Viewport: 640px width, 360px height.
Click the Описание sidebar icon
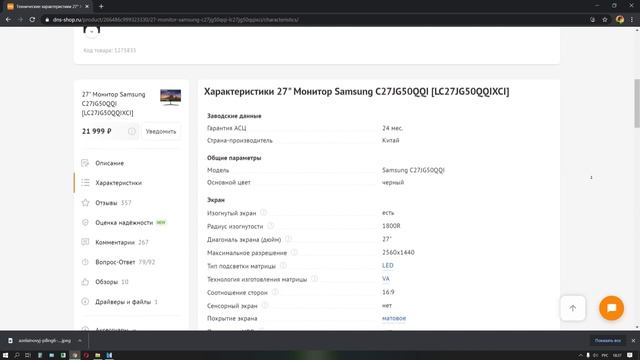pyautogui.click(x=85, y=163)
